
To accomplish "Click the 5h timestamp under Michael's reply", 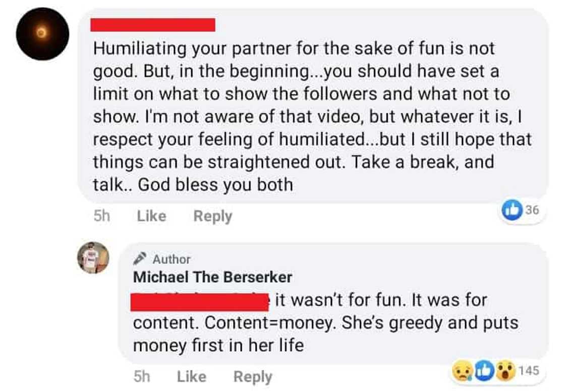I will tap(141, 376).
